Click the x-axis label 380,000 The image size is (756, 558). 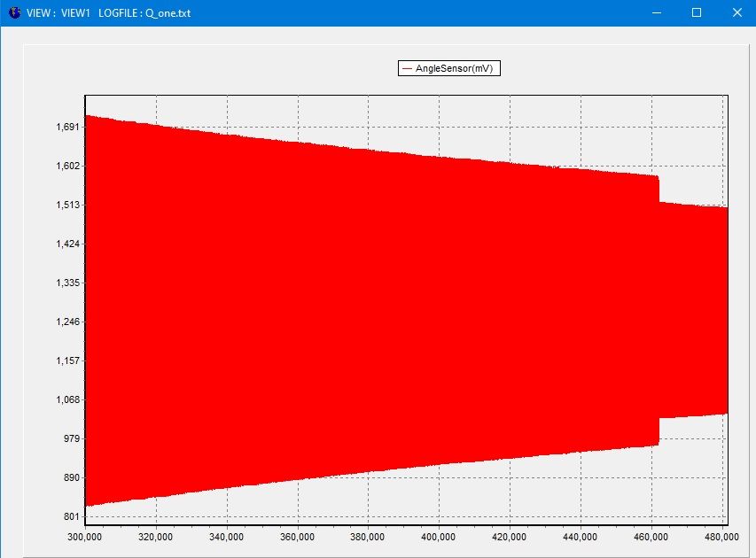tap(368, 537)
